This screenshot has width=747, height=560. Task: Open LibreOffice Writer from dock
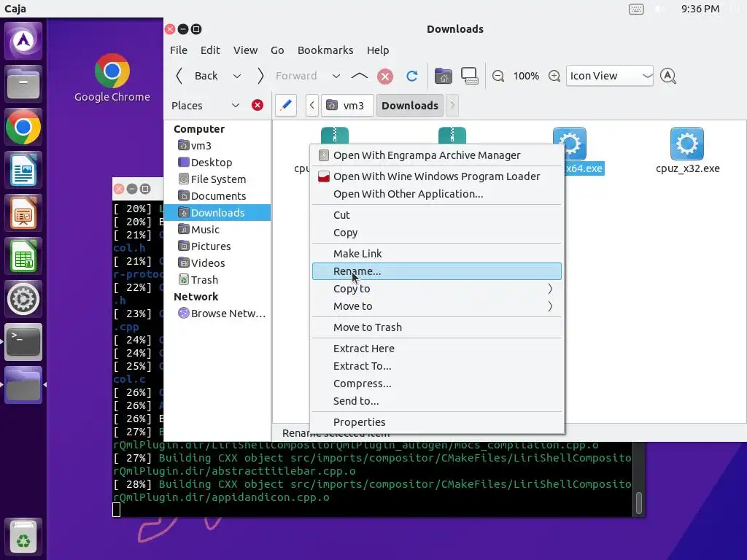click(x=23, y=170)
